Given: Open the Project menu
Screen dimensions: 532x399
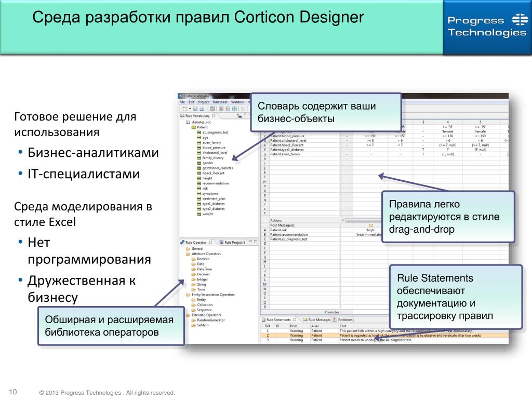Looking at the screenshot, I should [x=203, y=102].
